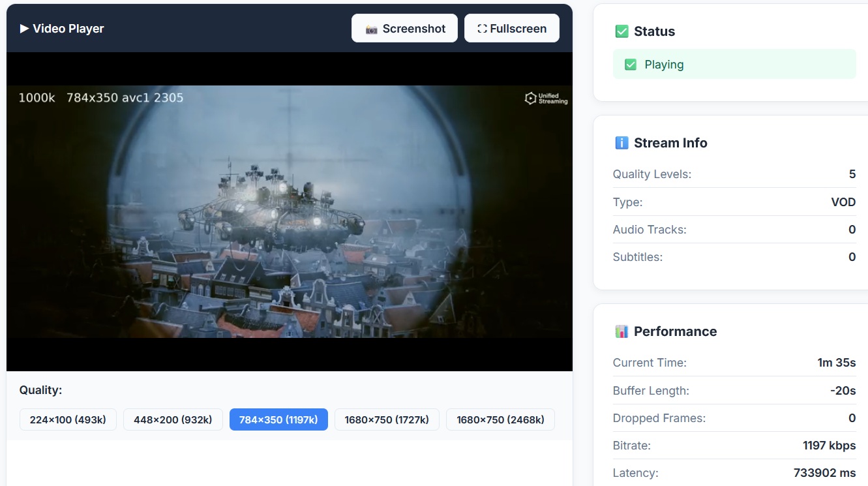Click the Unified Streaming logo on the video

coord(546,98)
